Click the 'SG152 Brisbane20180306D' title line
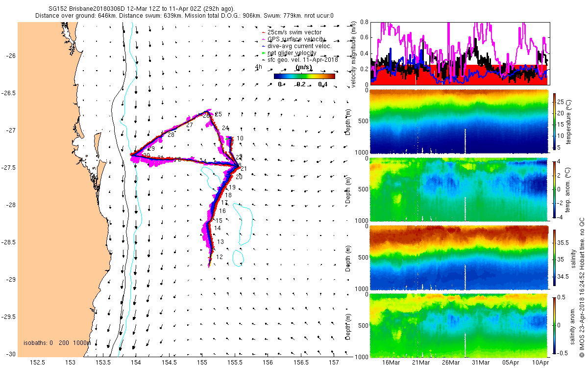The width and height of the screenshot is (588, 368). tap(142, 9)
